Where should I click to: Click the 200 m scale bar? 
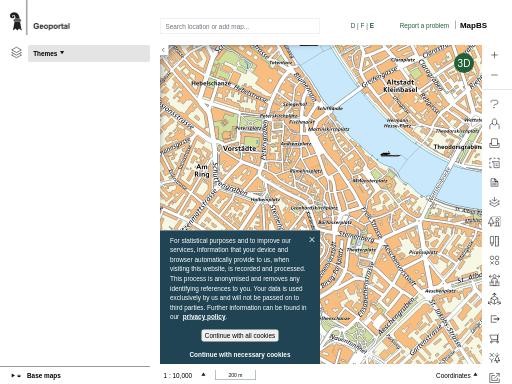(235, 375)
